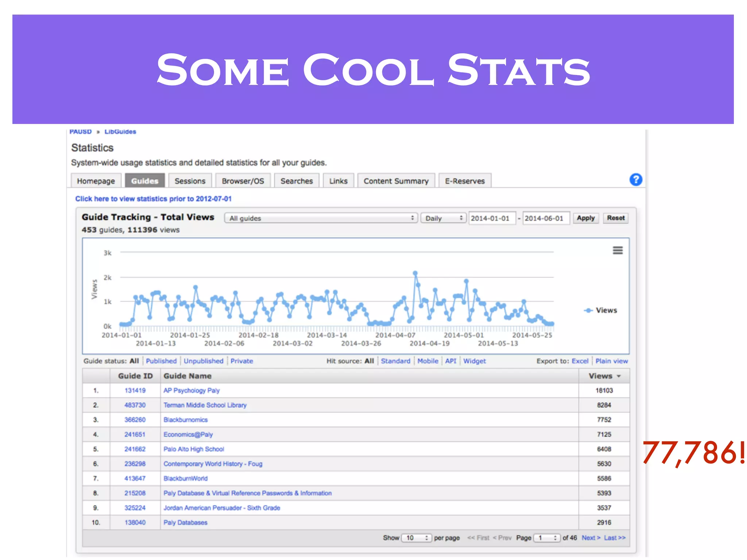The image size is (747, 560).
Task: Open the Content Summary tab
Action: tap(396, 181)
